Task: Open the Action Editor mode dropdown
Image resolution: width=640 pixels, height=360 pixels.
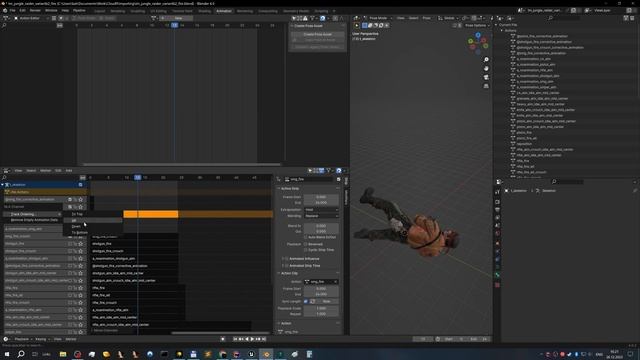Action: (31, 18)
